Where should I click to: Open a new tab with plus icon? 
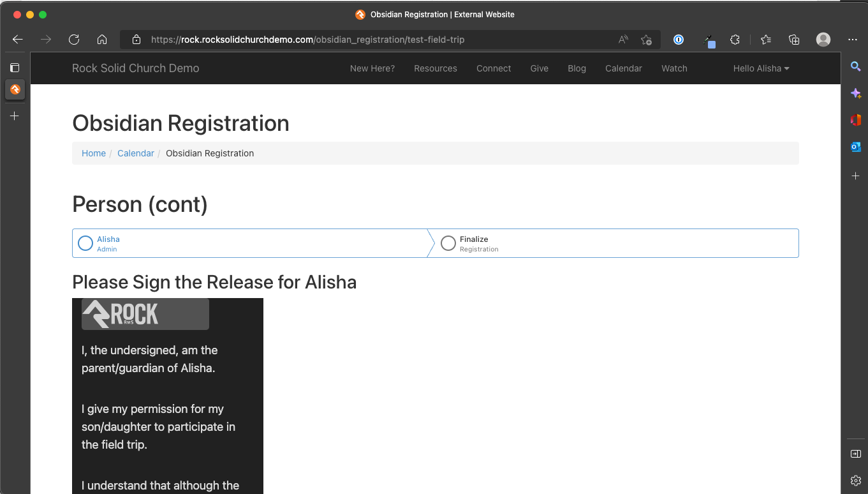[x=15, y=116]
